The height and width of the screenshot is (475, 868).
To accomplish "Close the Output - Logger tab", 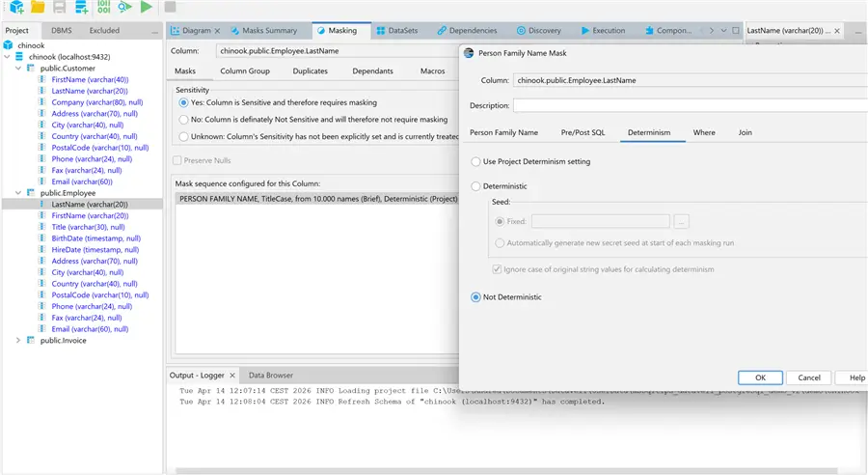I will click(x=232, y=376).
